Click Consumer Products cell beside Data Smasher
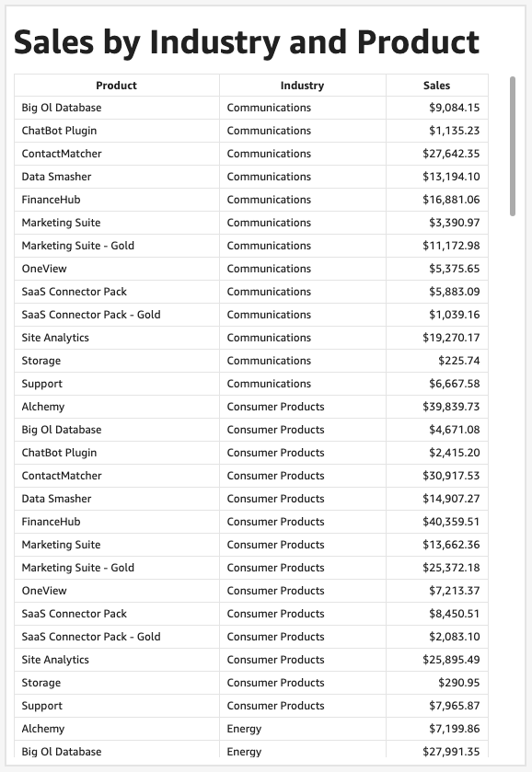Viewport: 532px width, 772px height. click(303, 499)
